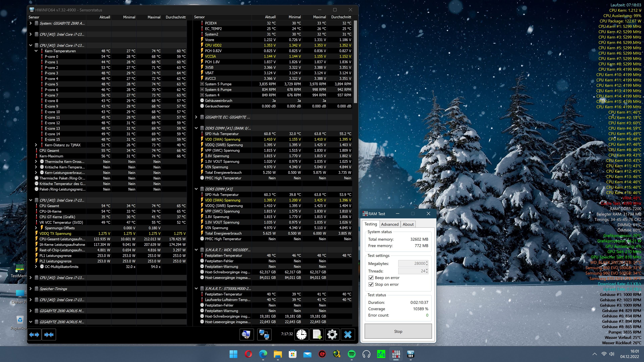Open File Explorer from the taskbar
This screenshot has height=362, width=644.
[x=278, y=354]
